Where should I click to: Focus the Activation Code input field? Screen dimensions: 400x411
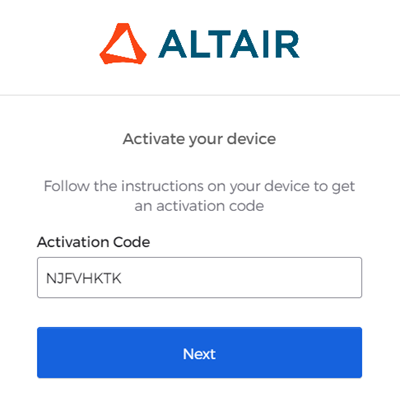tap(199, 277)
